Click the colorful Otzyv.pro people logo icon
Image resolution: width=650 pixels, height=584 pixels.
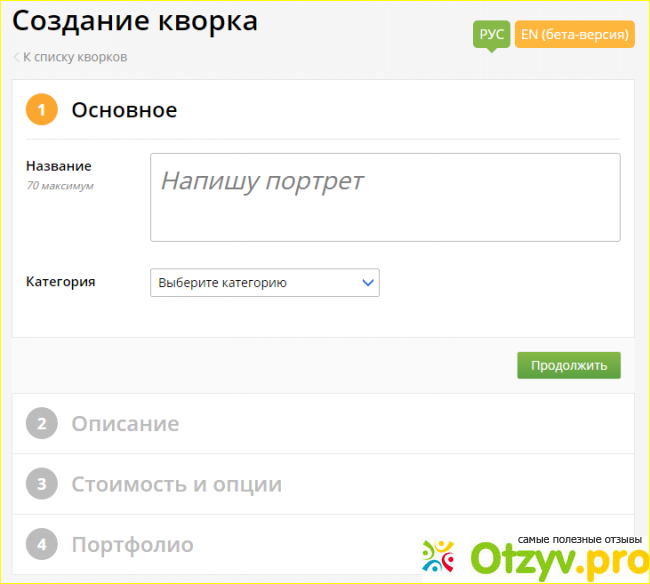[439, 556]
